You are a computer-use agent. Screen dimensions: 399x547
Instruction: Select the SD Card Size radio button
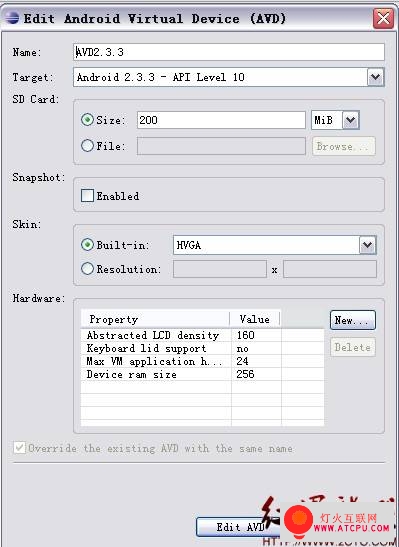pyautogui.click(x=87, y=120)
